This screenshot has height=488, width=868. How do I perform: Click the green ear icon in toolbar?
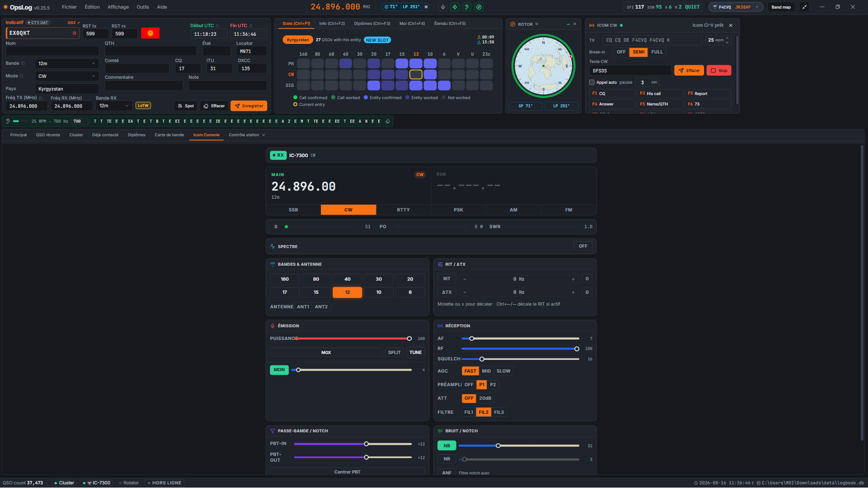click(467, 7)
